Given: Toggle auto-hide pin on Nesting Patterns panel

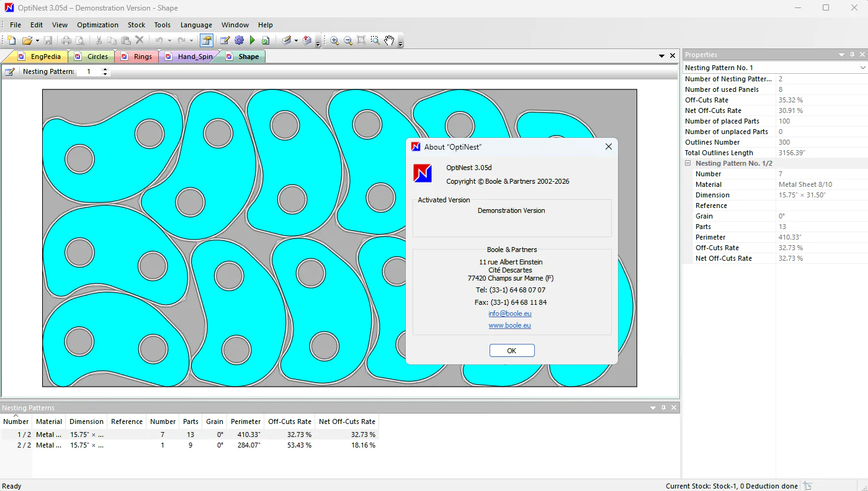Looking at the screenshot, I should 663,408.
